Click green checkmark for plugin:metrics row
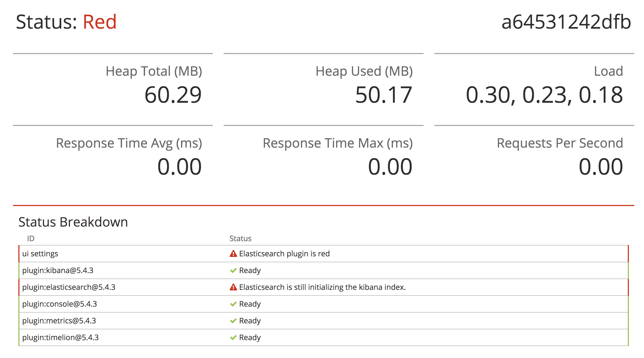 coord(233,321)
